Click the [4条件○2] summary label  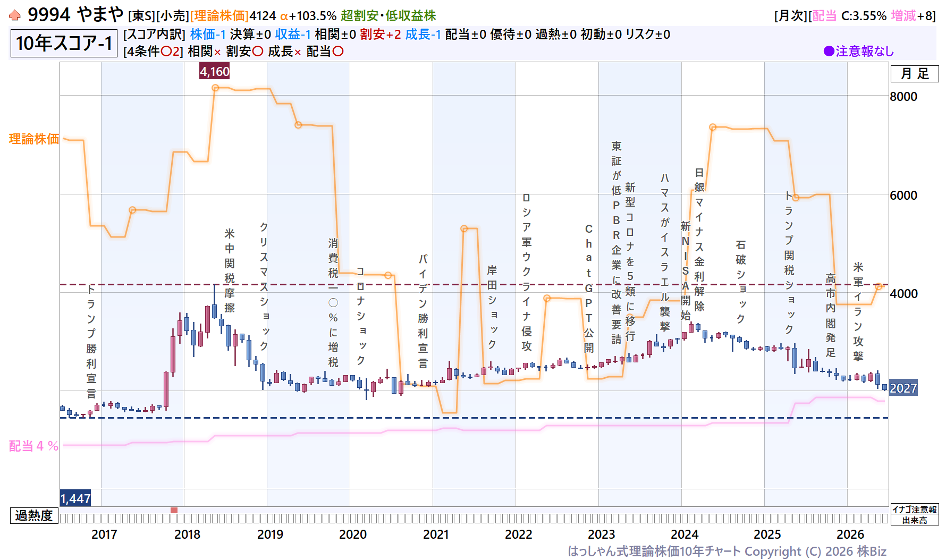(153, 52)
